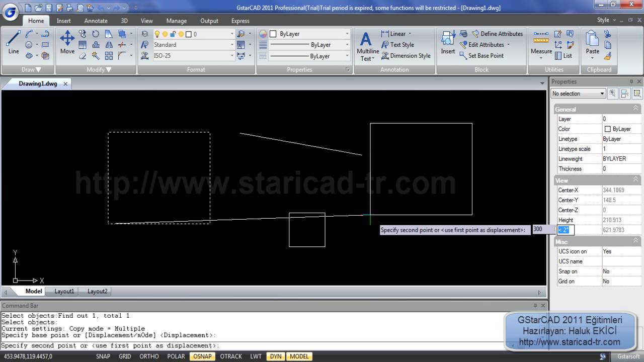The width and height of the screenshot is (644, 362).
Task: Select the Hatch tool in Draw panel
Action: point(45,56)
